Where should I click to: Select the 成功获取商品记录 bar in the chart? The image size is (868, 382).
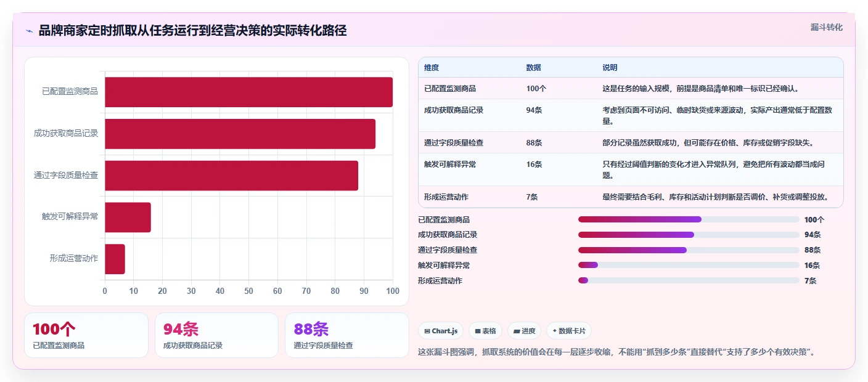click(240, 134)
